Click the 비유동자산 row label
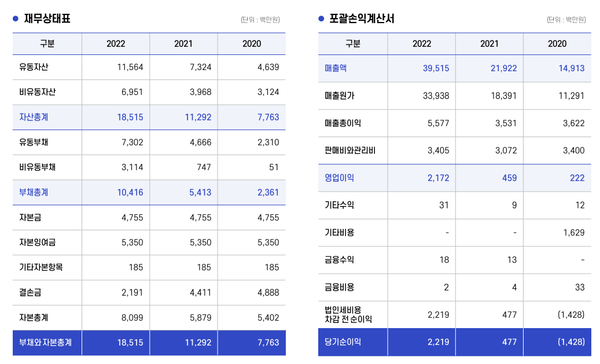 pos(38,92)
